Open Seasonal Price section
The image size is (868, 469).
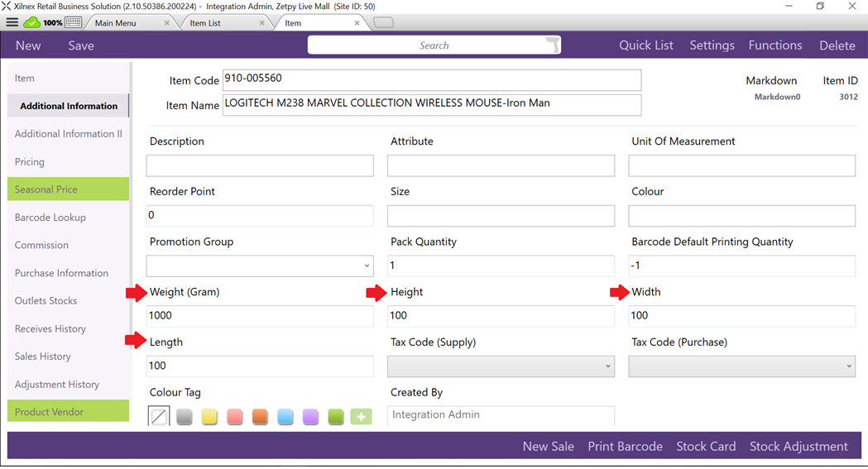pyautogui.click(x=68, y=189)
